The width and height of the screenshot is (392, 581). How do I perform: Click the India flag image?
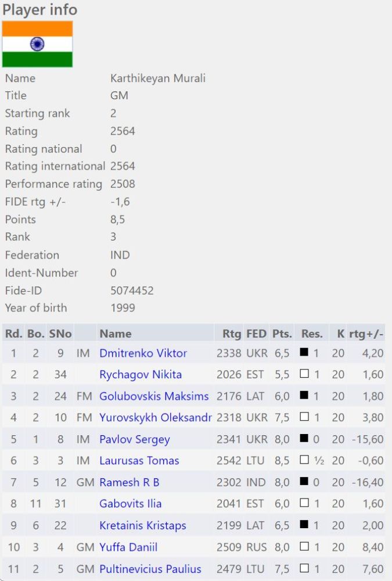37,44
